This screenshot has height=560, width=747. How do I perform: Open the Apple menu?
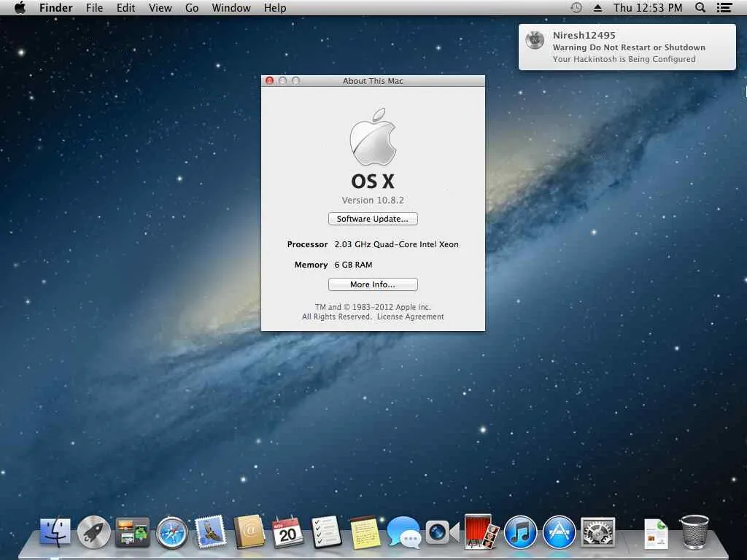pos(20,7)
